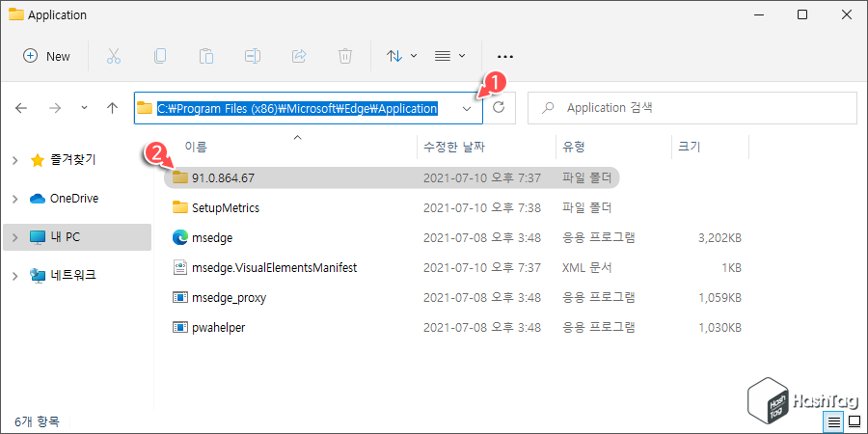Screen dimensions: 868x434
Task: Click the Application 검색 search box
Action: coord(692,107)
